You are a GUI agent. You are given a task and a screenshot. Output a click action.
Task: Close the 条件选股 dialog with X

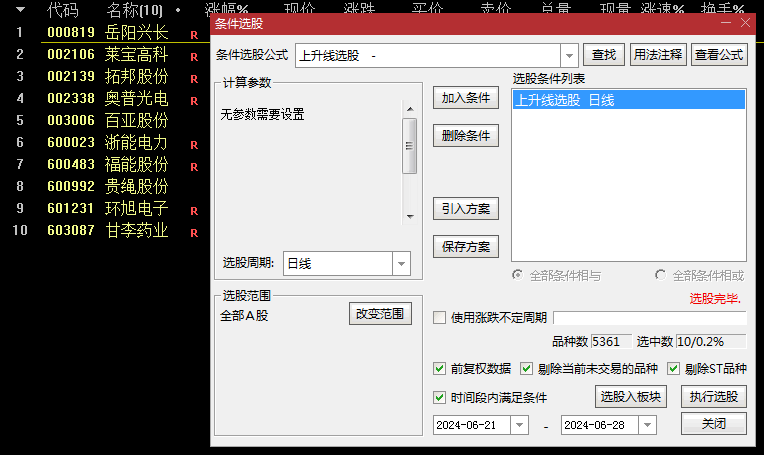tap(745, 22)
